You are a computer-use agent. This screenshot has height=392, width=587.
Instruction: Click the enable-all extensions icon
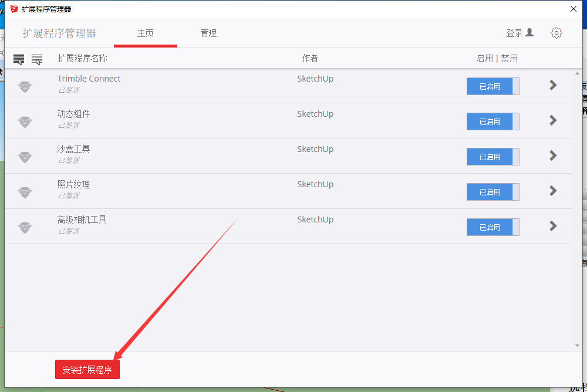coord(19,59)
